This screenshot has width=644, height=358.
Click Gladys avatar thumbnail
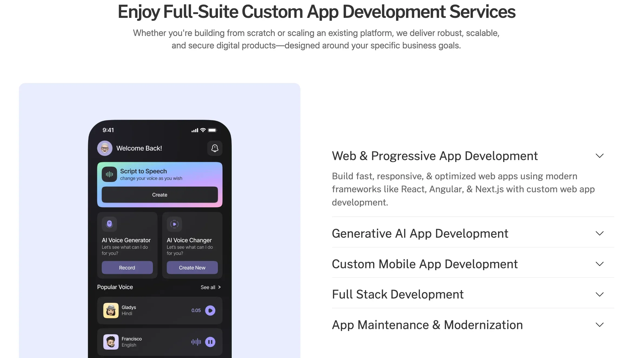coord(111,310)
